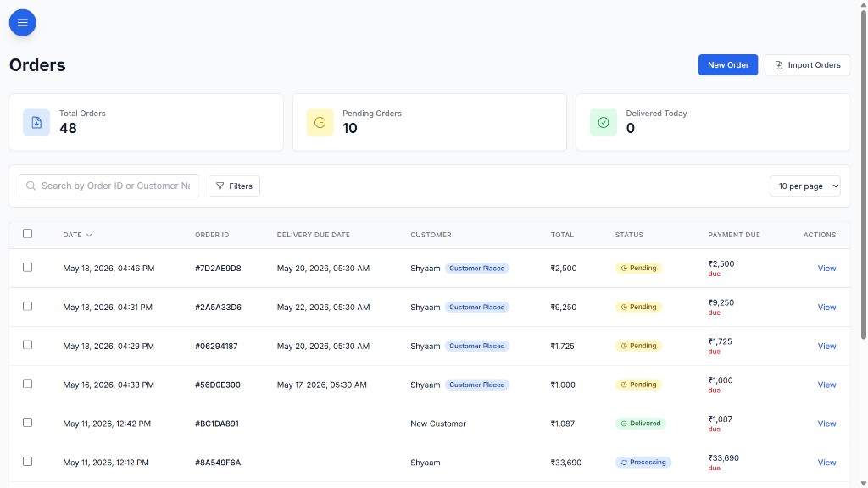868x488 pixels.
Task: Click Customer Placed tag on order #2A5A33D6
Action: click(x=476, y=307)
